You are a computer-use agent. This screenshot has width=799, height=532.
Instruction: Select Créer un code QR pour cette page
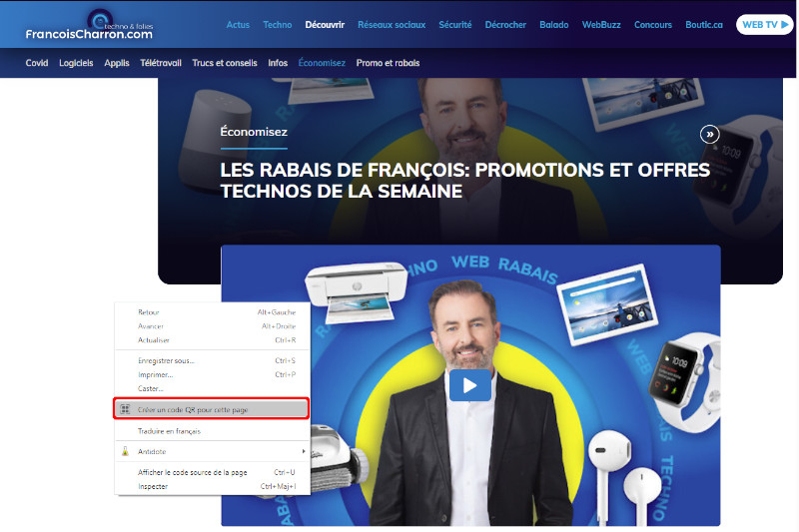click(211, 409)
